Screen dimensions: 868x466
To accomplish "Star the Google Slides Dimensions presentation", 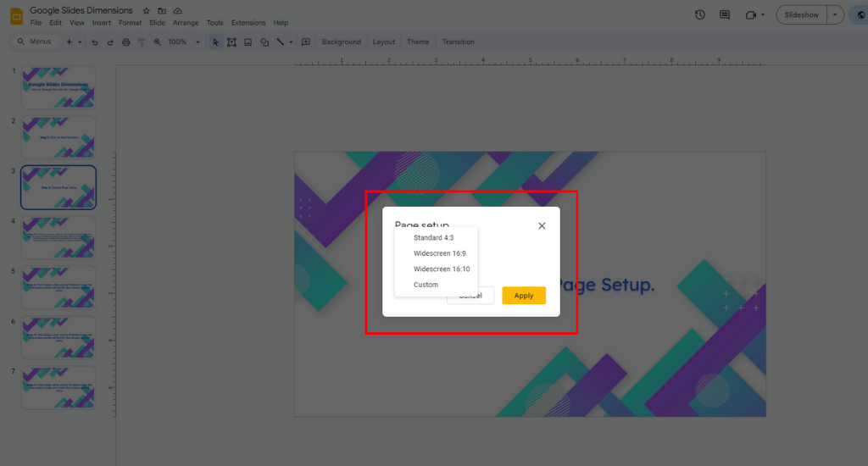I will pyautogui.click(x=146, y=10).
